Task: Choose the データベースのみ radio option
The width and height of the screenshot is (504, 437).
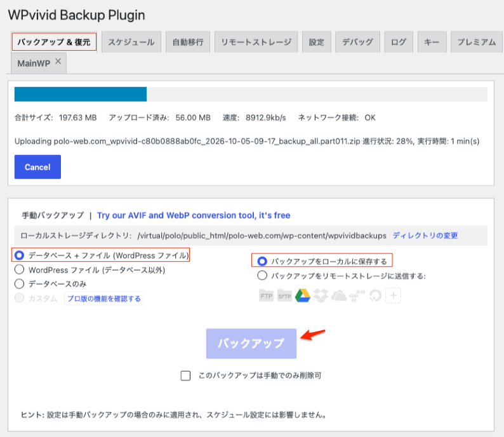Action: point(19,284)
